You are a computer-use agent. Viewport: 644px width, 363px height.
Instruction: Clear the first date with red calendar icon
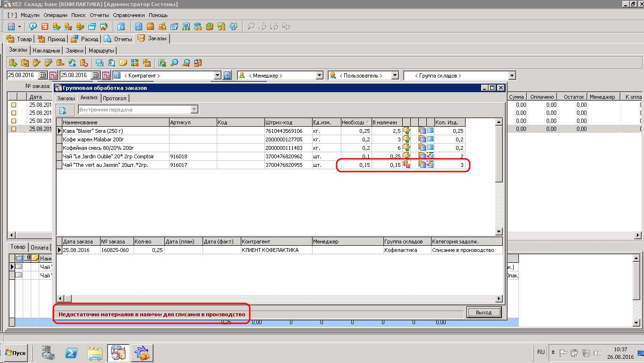tap(53, 75)
